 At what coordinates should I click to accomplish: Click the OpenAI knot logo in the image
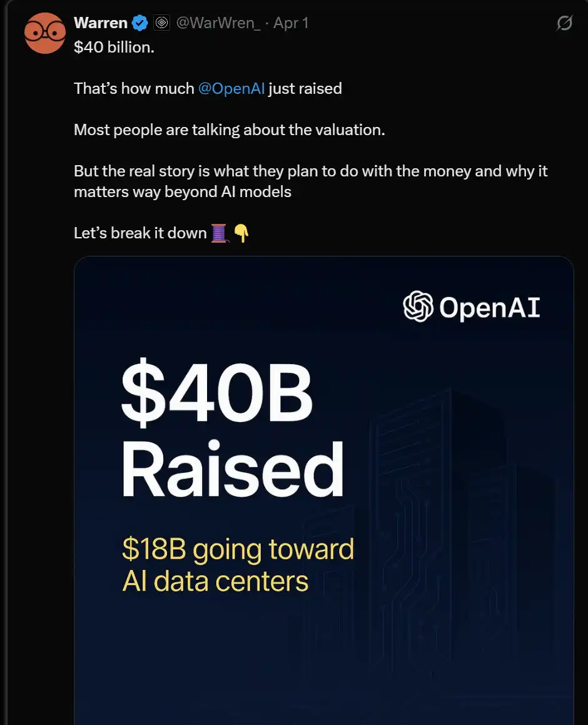click(x=418, y=307)
